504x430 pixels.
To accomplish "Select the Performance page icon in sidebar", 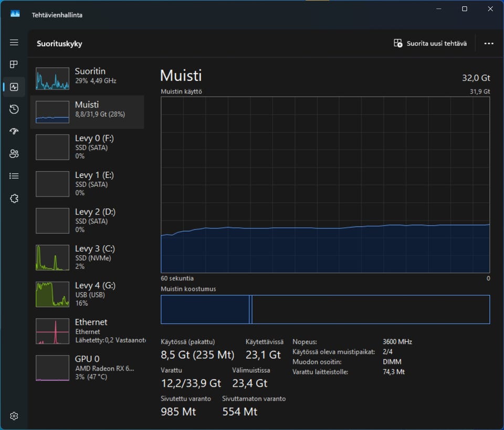I will pos(14,87).
